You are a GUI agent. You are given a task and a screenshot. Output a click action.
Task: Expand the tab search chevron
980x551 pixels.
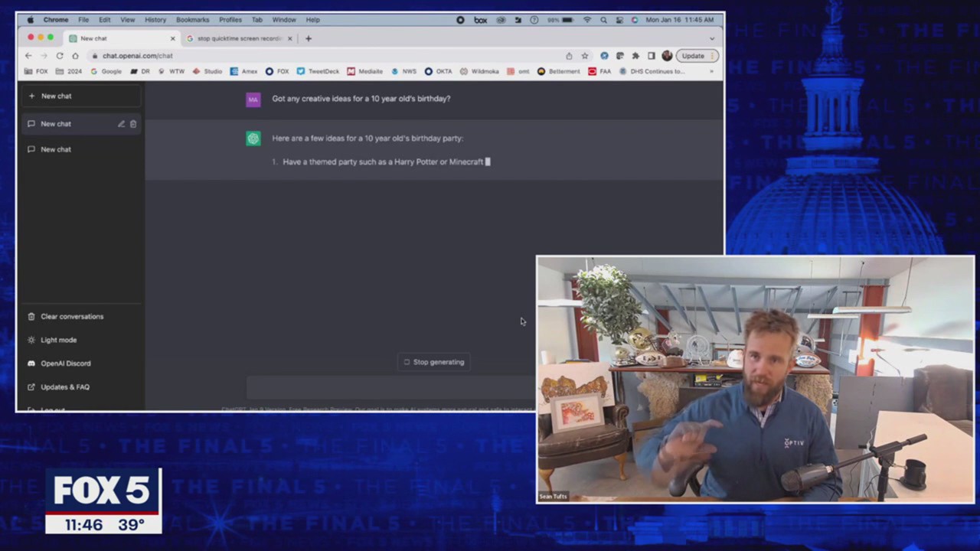click(x=712, y=38)
